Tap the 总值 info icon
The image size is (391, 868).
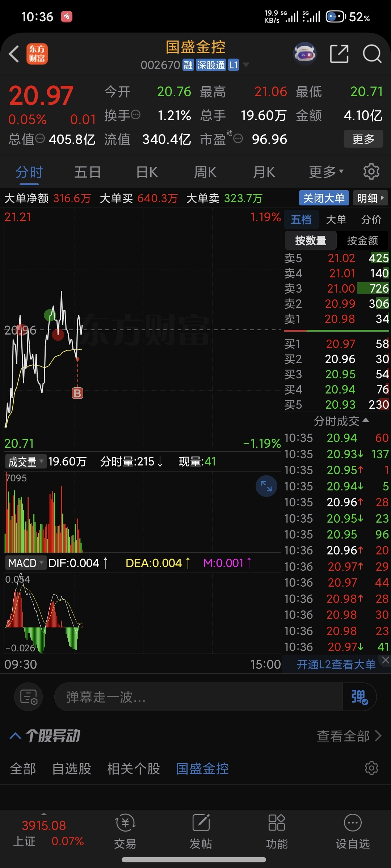click(x=40, y=139)
